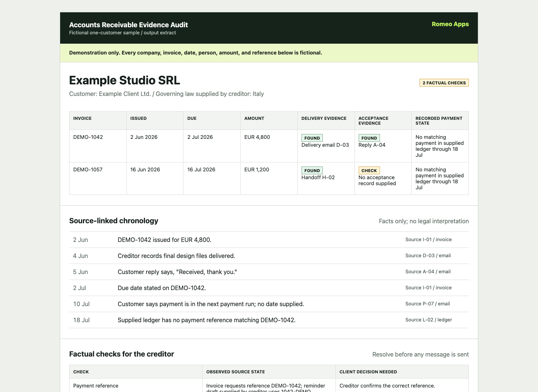Open Source I-01 / invoice on 2 Jun row
Image resolution: width=538 pixels, height=392 pixels.
(429, 240)
